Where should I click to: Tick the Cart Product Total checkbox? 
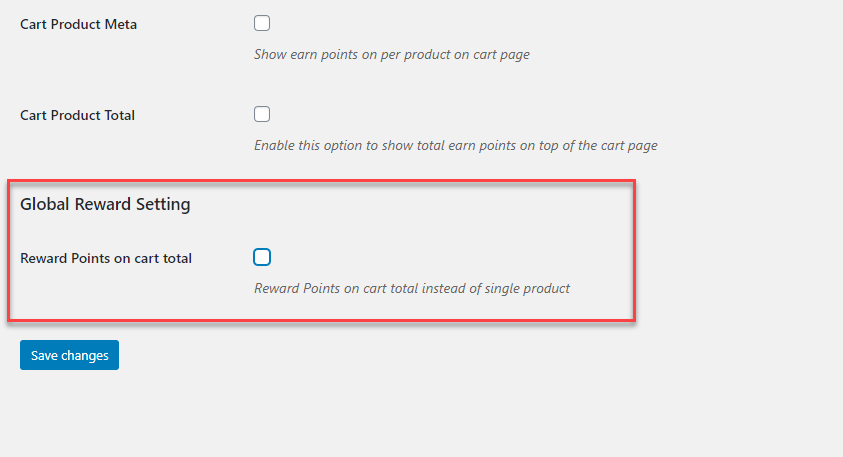pyautogui.click(x=262, y=114)
